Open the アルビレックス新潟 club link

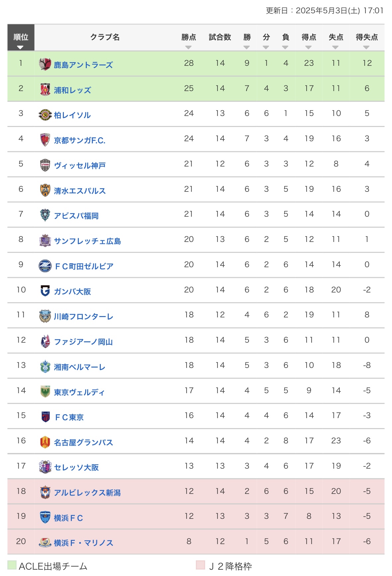click(x=87, y=493)
